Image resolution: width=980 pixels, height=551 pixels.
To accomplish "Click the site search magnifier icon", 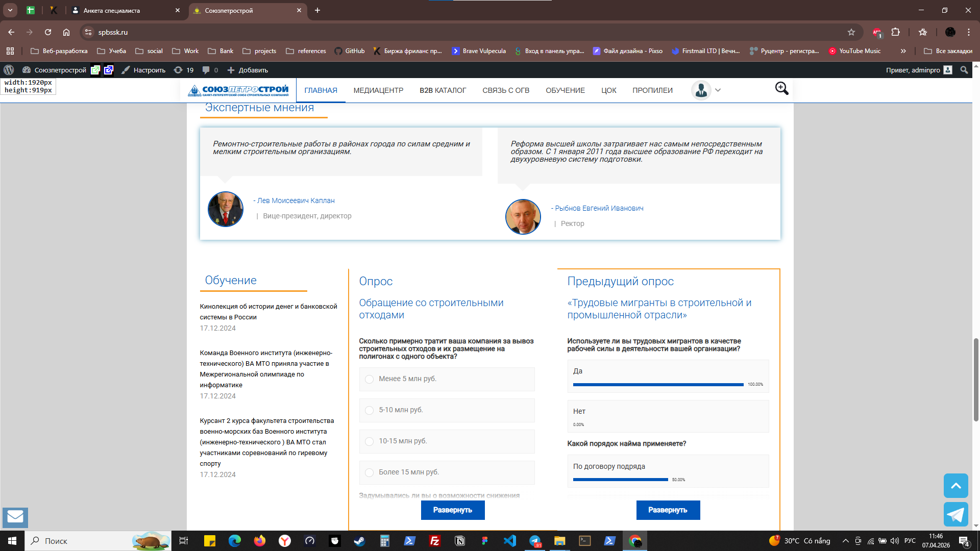I will [x=781, y=89].
